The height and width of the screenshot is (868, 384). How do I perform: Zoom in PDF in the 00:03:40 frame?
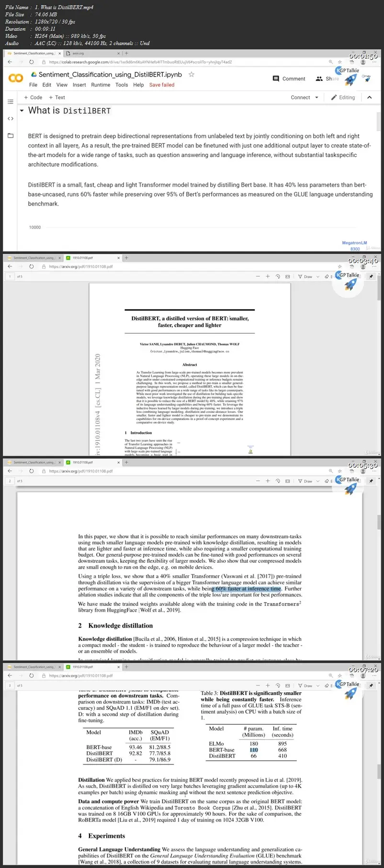point(268,276)
